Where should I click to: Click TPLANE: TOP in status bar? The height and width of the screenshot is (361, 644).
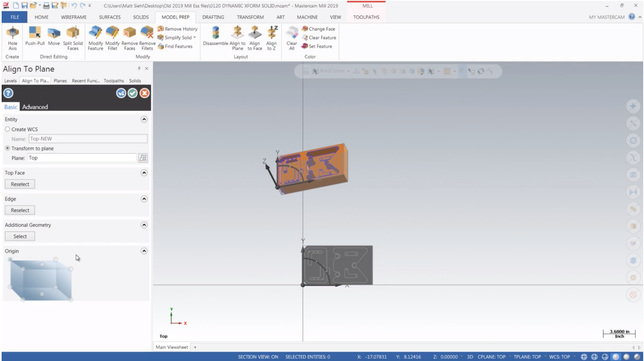pos(527,357)
